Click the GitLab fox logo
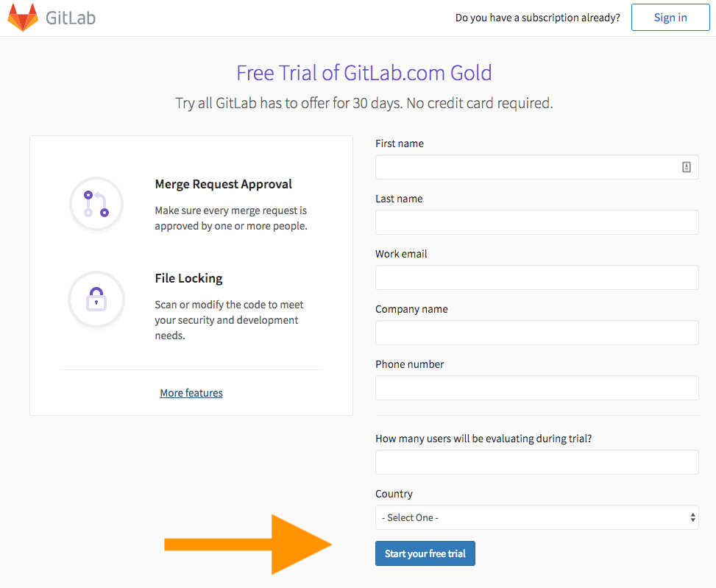The image size is (716, 588). coord(23,17)
